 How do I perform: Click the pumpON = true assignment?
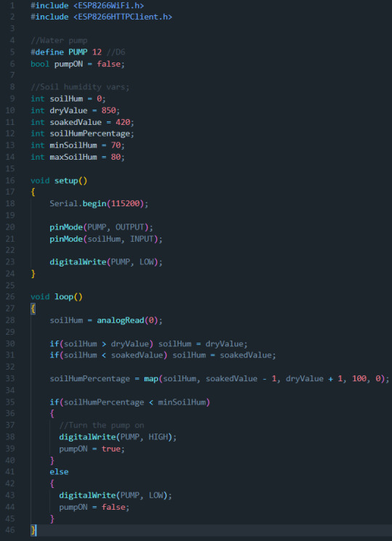91,449
